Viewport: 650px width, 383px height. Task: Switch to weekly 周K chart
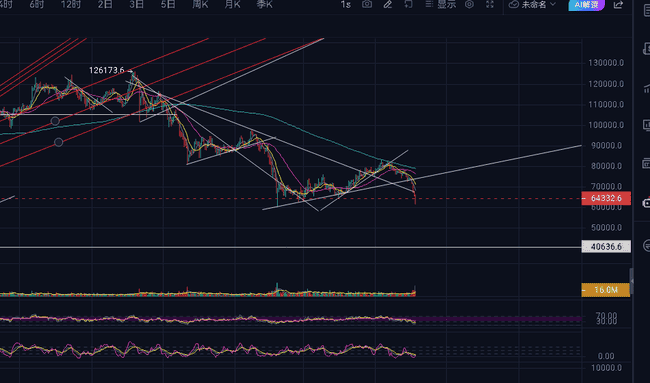pos(200,5)
